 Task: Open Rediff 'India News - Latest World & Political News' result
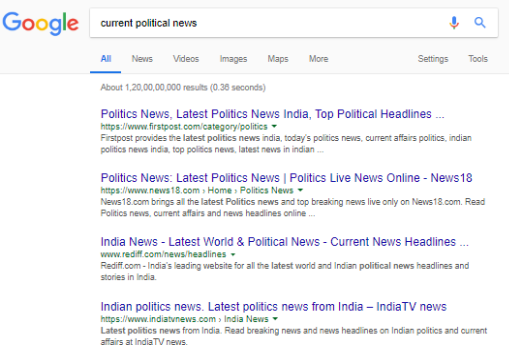pyautogui.click(x=284, y=242)
